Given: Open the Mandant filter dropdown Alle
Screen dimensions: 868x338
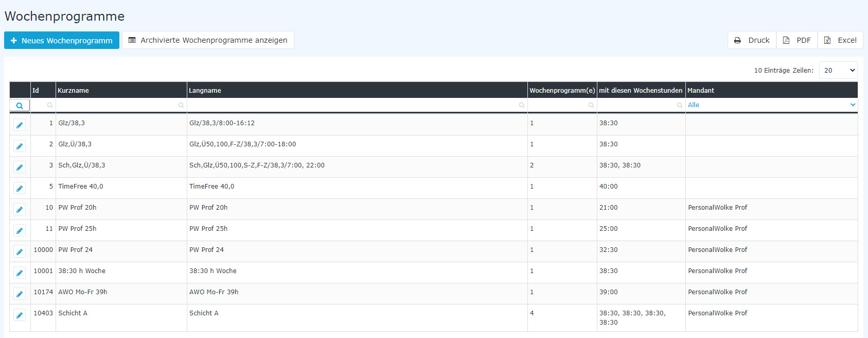Looking at the screenshot, I should (x=771, y=105).
